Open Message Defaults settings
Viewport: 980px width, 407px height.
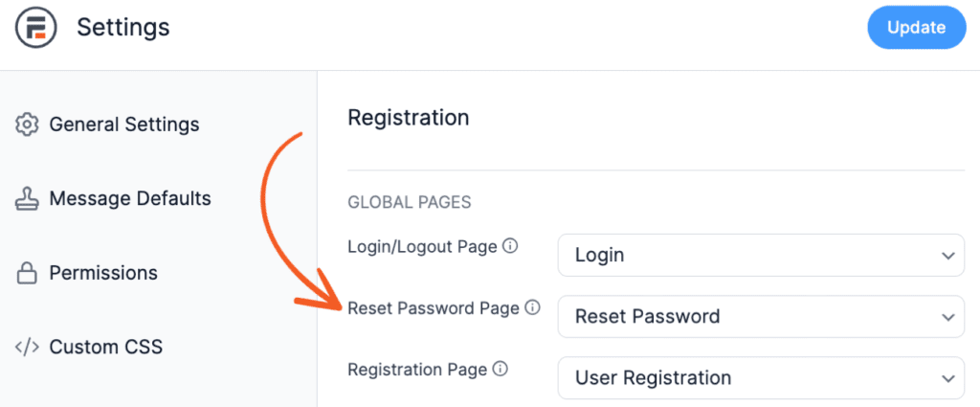[130, 199]
